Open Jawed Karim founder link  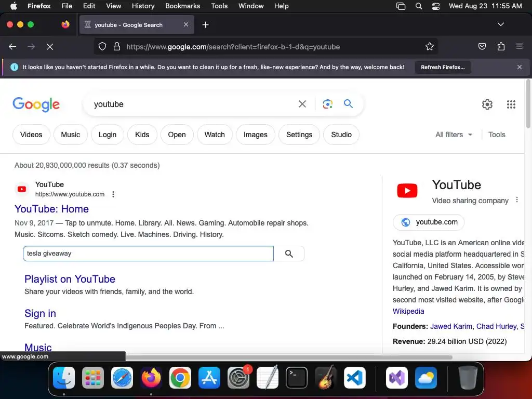point(451,326)
